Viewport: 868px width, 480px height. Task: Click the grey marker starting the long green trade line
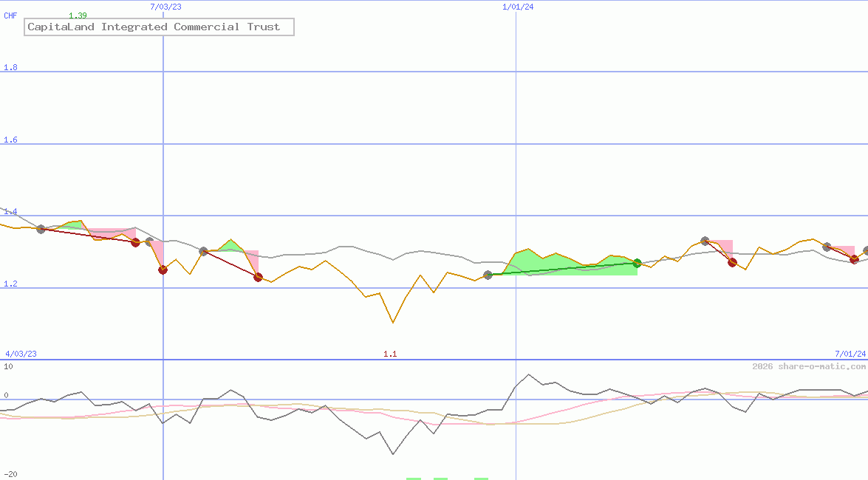488,275
